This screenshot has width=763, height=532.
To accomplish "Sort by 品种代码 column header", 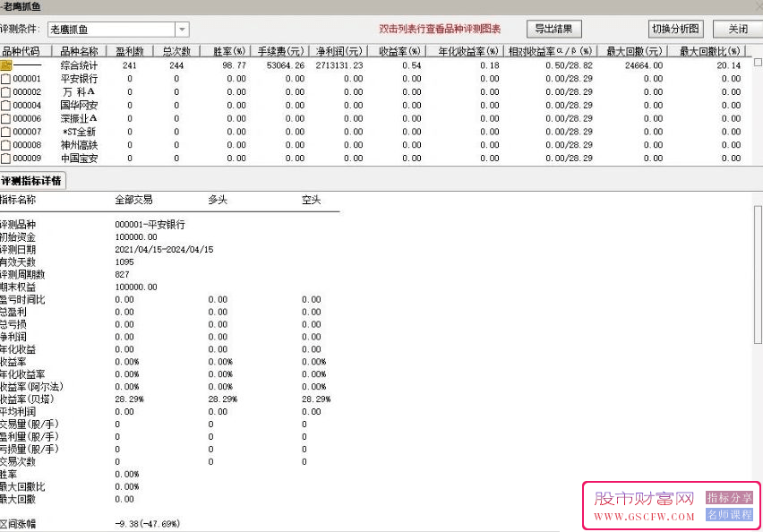I will pos(26,51).
